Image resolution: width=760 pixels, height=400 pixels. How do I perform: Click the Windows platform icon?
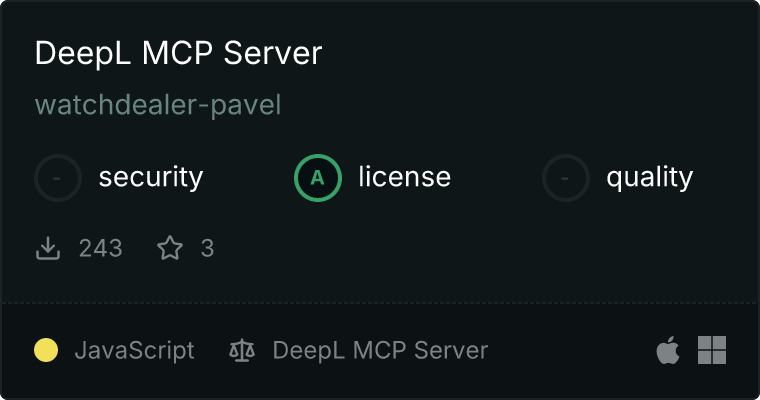point(712,350)
